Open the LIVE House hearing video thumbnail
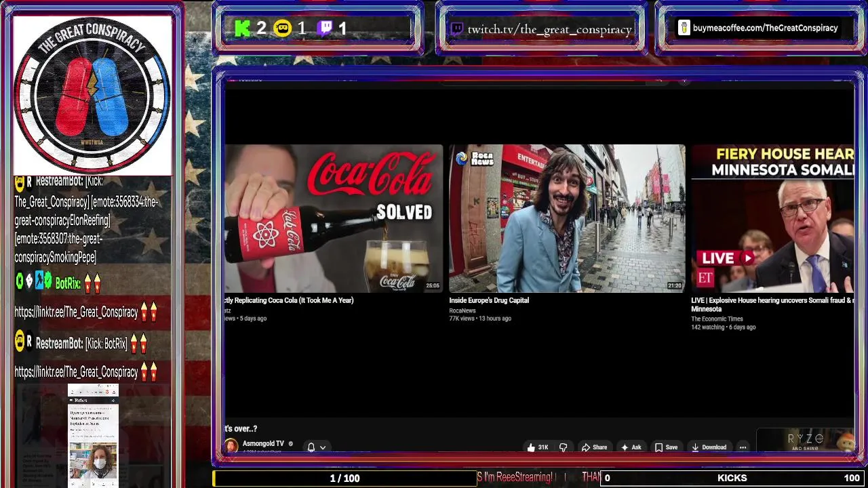Image resolution: width=868 pixels, height=488 pixels. point(772,218)
